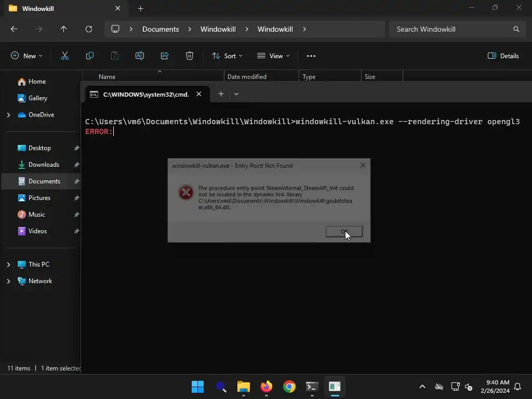Open the Windows Start menu

(x=197, y=387)
